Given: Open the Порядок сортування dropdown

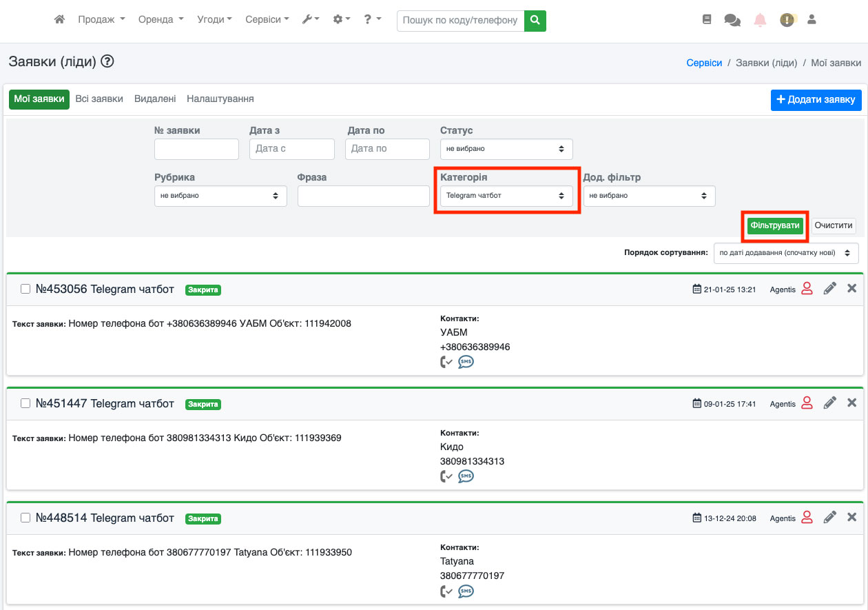Looking at the screenshot, I should point(785,253).
